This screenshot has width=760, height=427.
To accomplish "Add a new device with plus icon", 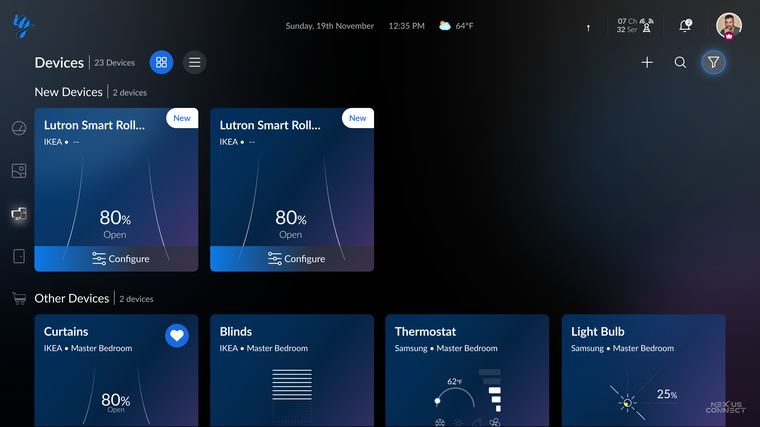I will click(x=647, y=63).
